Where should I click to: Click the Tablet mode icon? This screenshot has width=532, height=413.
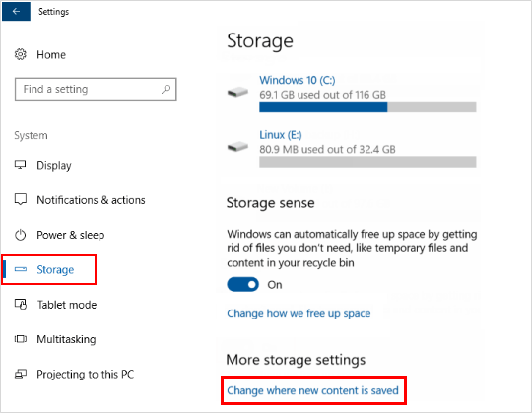21,304
